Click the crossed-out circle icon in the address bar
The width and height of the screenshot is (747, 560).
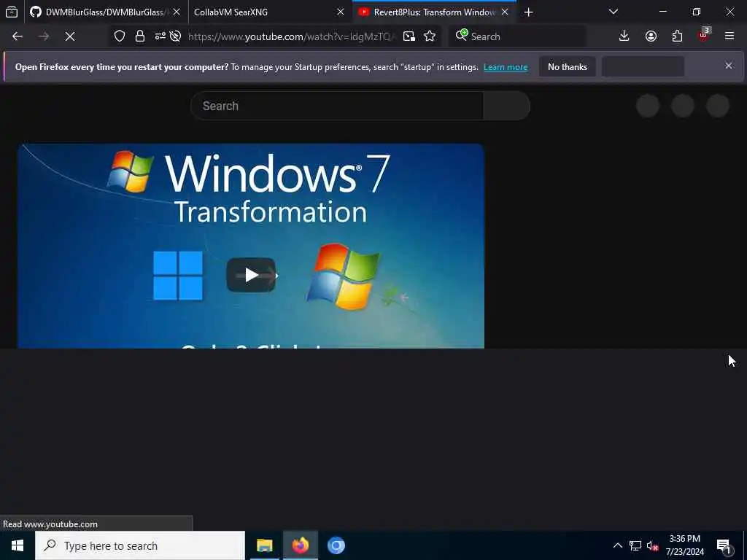coord(175,36)
